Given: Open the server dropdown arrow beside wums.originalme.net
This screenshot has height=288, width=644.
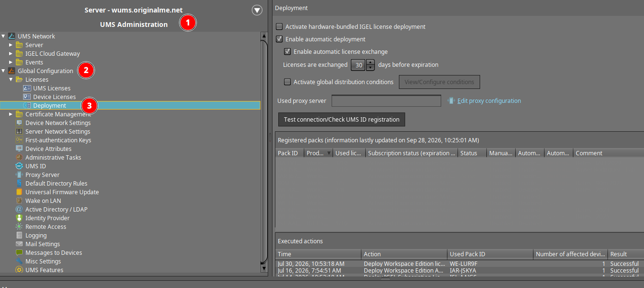Looking at the screenshot, I should tap(257, 10).
